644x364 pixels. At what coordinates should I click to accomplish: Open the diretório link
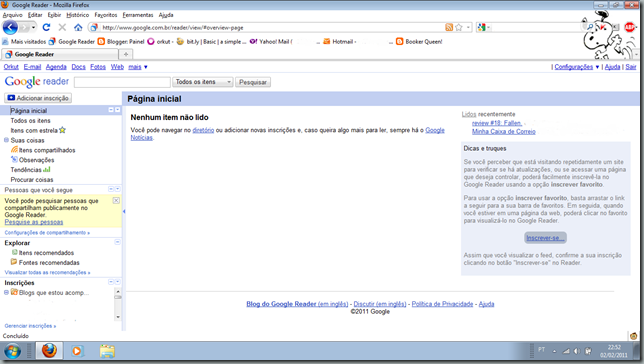[x=203, y=130]
